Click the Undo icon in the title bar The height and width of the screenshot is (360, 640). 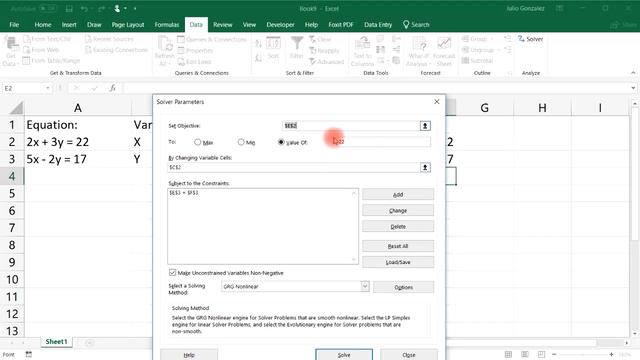tap(84, 9)
